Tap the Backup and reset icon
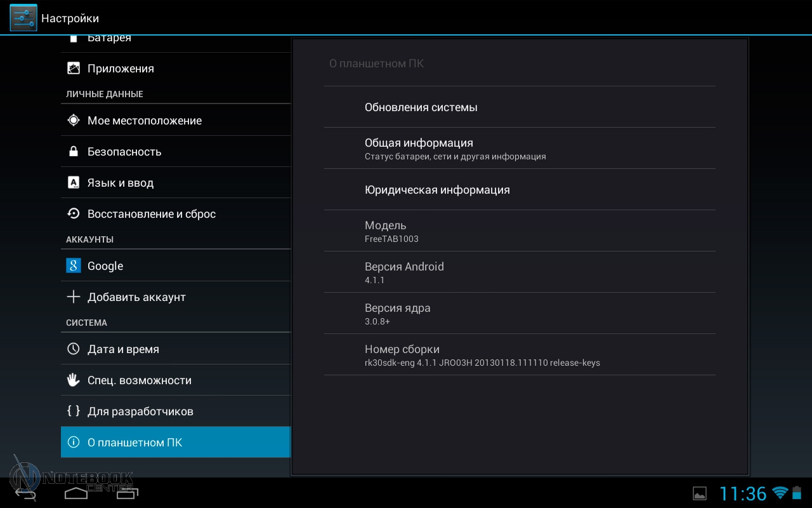Image resolution: width=812 pixels, height=508 pixels. click(74, 214)
